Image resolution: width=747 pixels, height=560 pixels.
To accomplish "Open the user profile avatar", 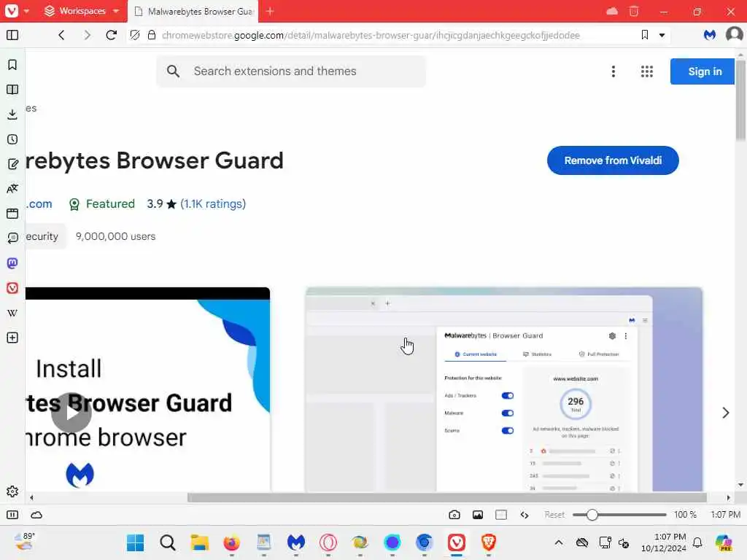I will click(734, 35).
